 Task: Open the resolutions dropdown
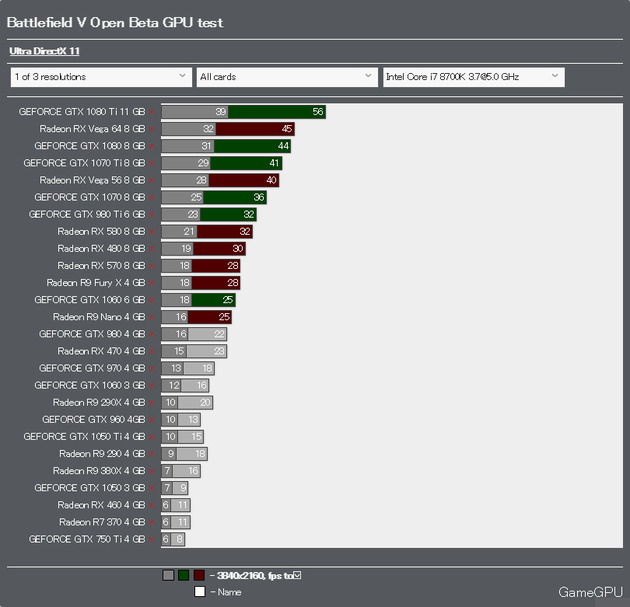pyautogui.click(x=100, y=76)
